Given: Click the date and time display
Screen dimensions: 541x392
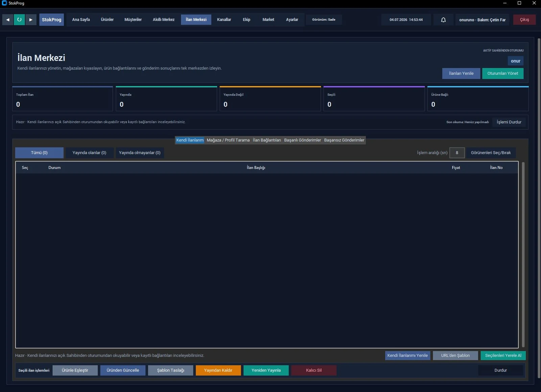Looking at the screenshot, I should [x=406, y=20].
